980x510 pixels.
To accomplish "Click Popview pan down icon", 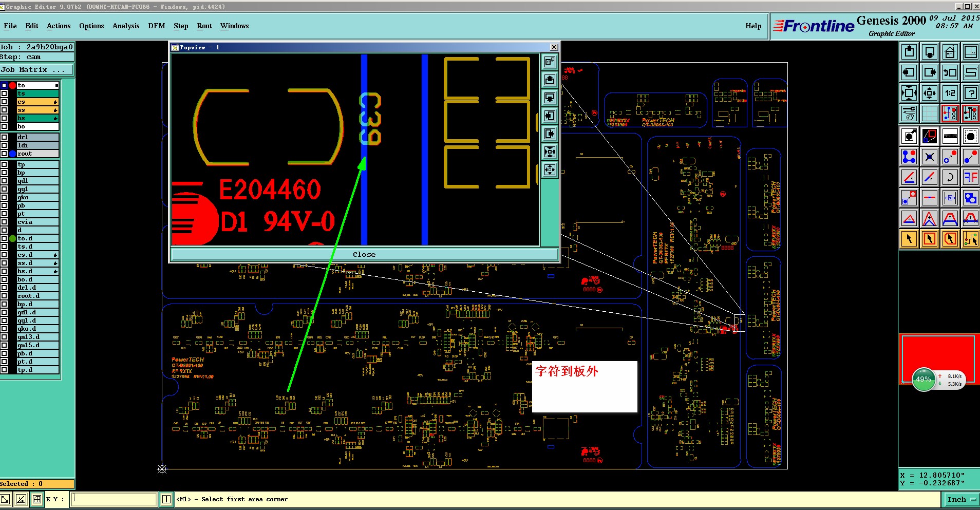I will (x=550, y=98).
